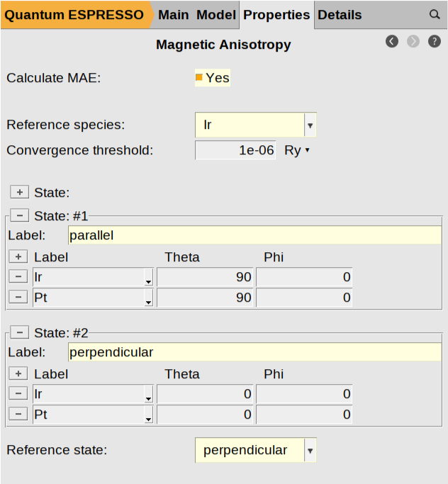Open Pt label dropdown in State #1
The width and height of the screenshot is (448, 484).
pyautogui.click(x=148, y=298)
